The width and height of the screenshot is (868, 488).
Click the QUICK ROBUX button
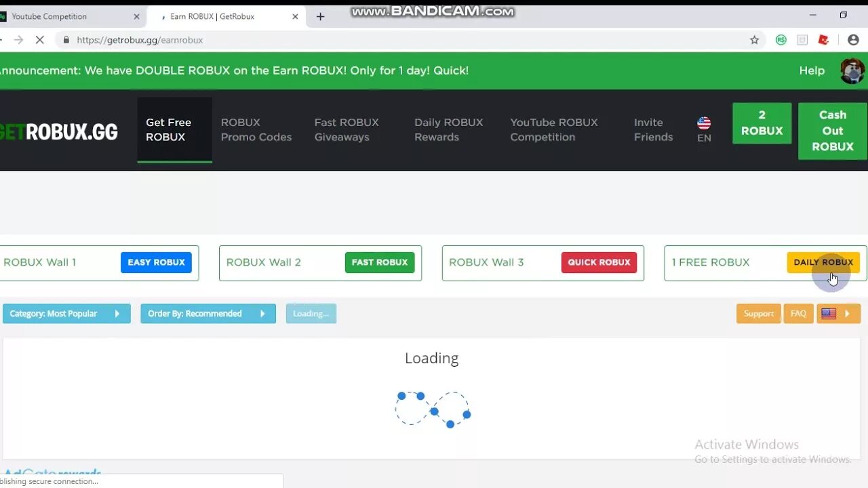pos(599,262)
